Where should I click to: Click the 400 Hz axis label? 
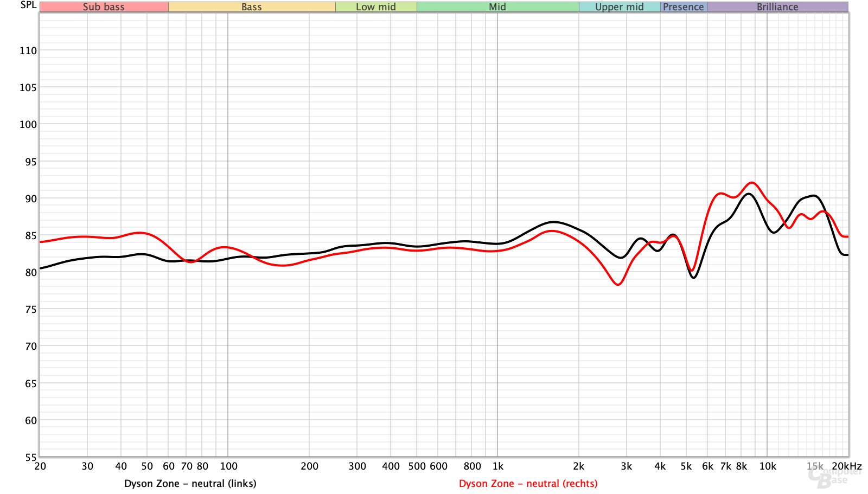point(391,466)
